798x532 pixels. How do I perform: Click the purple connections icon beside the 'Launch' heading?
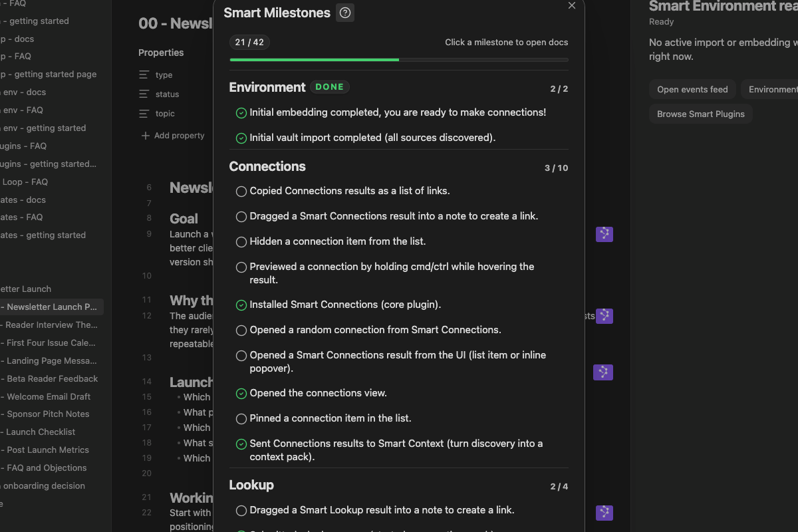coord(603,372)
